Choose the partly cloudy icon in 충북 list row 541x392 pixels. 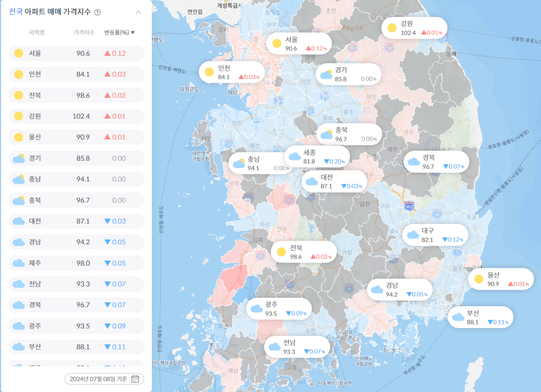click(x=19, y=200)
